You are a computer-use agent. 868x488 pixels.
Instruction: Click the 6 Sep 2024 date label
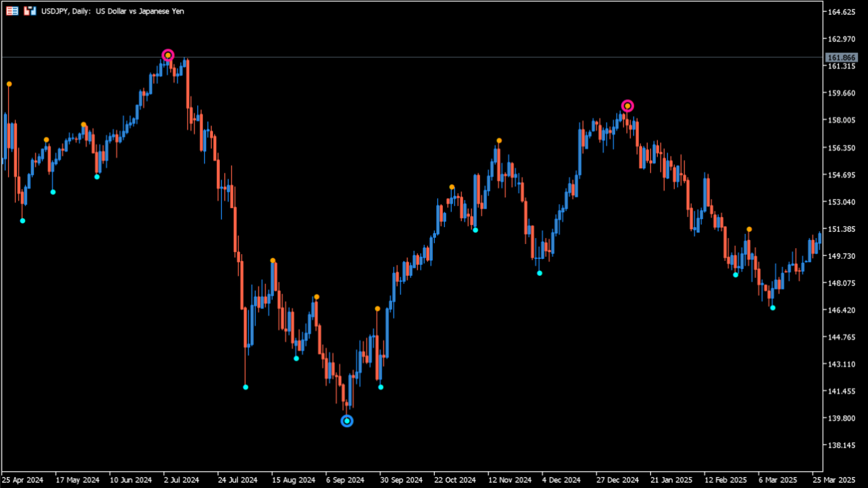[345, 480]
